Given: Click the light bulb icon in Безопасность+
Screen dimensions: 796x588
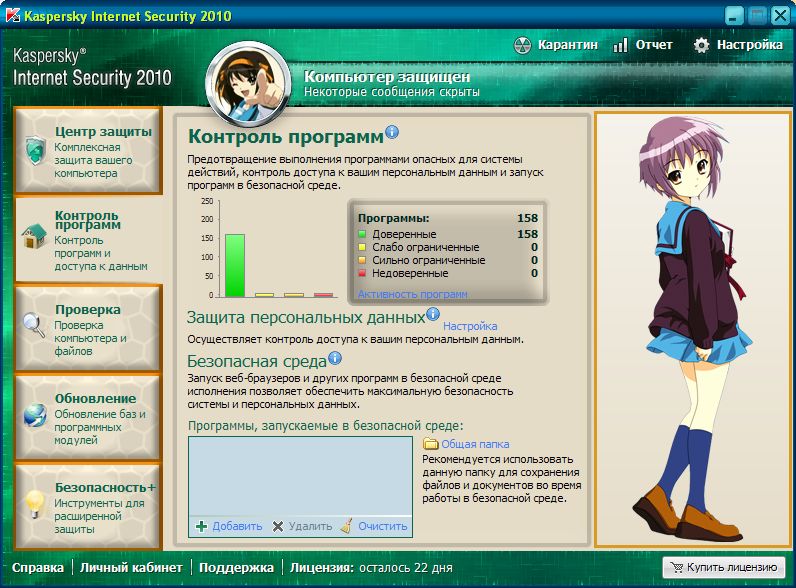Looking at the screenshot, I should click(35, 504).
